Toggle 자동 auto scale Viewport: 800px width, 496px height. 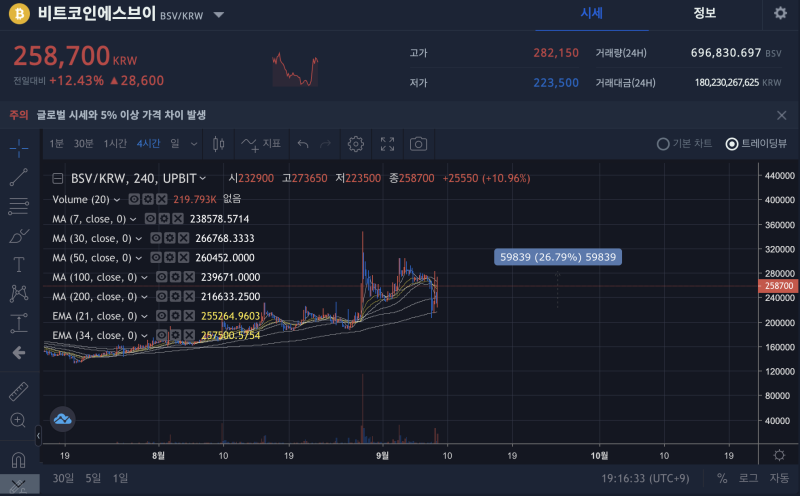coord(779,479)
